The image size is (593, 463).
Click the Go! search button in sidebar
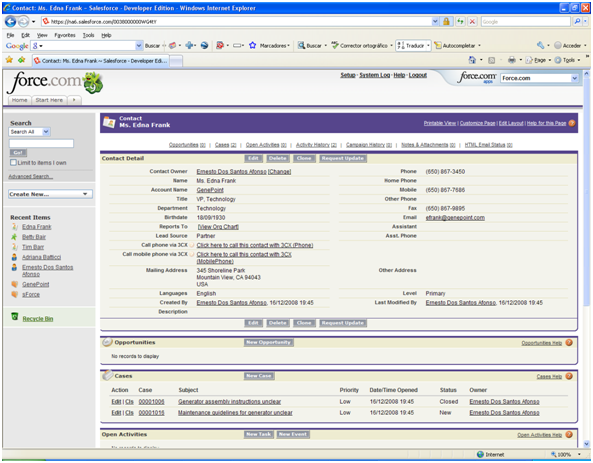(x=18, y=152)
